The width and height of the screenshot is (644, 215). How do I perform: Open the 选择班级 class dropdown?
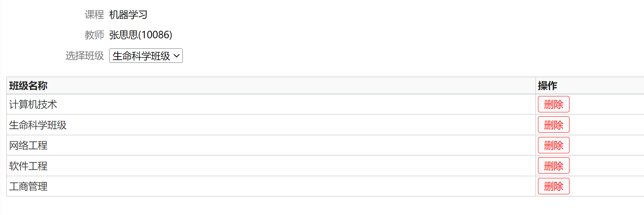coord(145,56)
